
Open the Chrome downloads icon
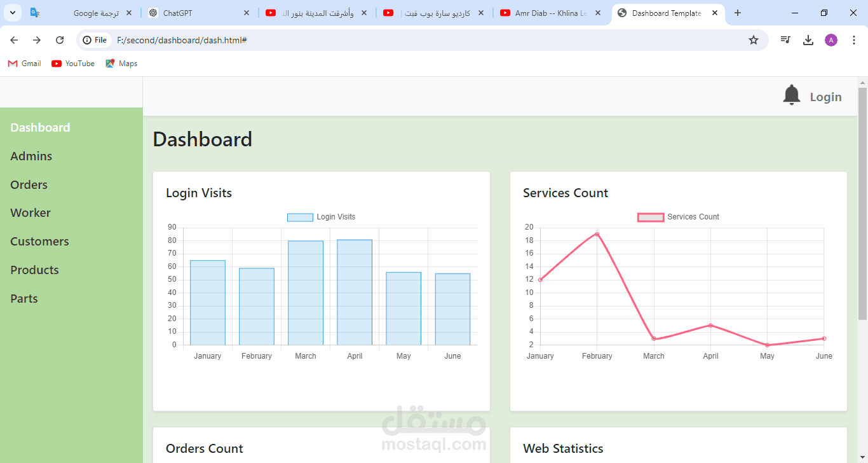tap(808, 40)
